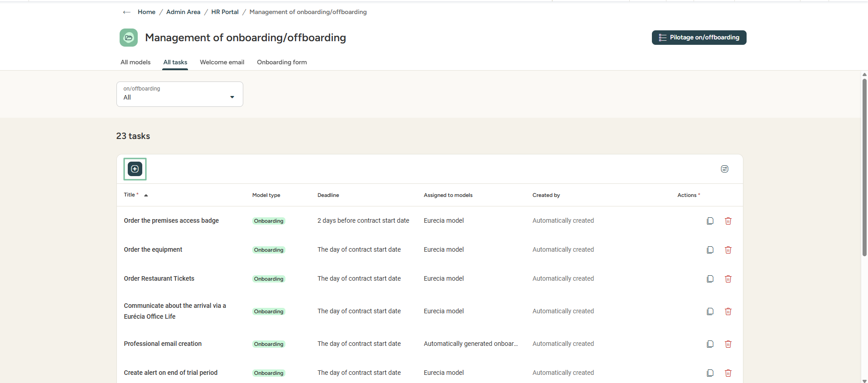Open the Welcome email tab
This screenshot has height=383, width=868.
click(x=222, y=62)
